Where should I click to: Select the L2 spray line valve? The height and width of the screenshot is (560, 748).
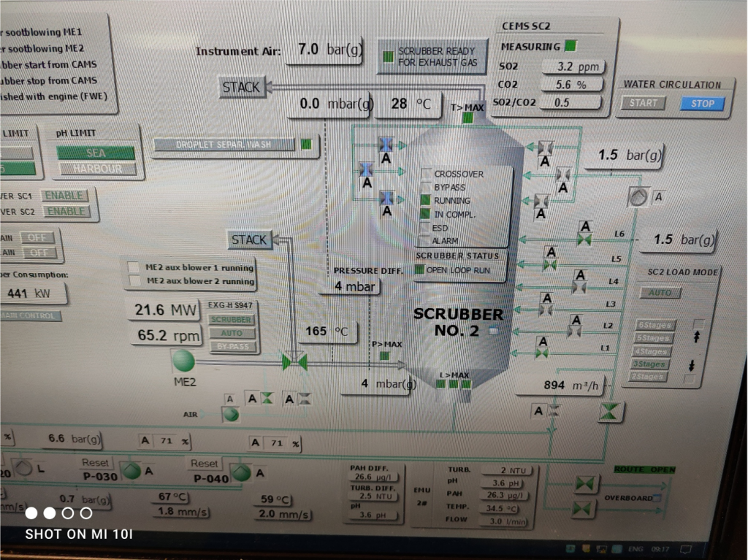(575, 331)
